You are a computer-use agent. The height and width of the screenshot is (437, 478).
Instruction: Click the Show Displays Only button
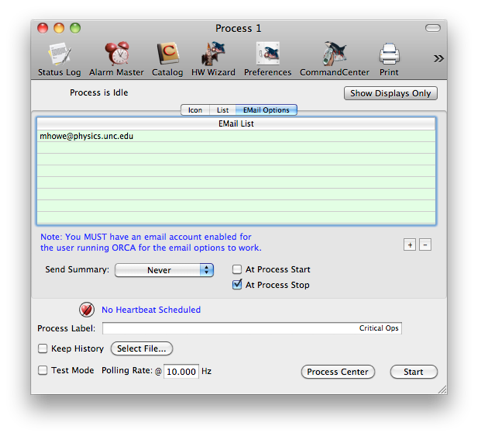click(391, 93)
